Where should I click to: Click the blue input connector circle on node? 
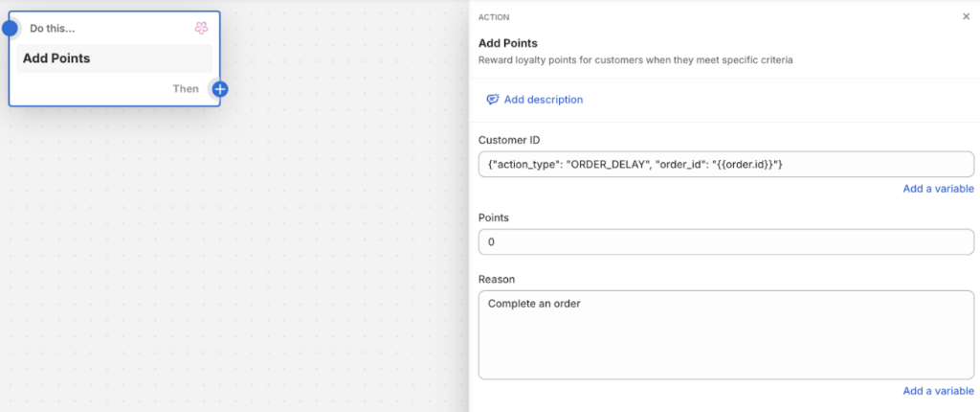click(x=10, y=28)
